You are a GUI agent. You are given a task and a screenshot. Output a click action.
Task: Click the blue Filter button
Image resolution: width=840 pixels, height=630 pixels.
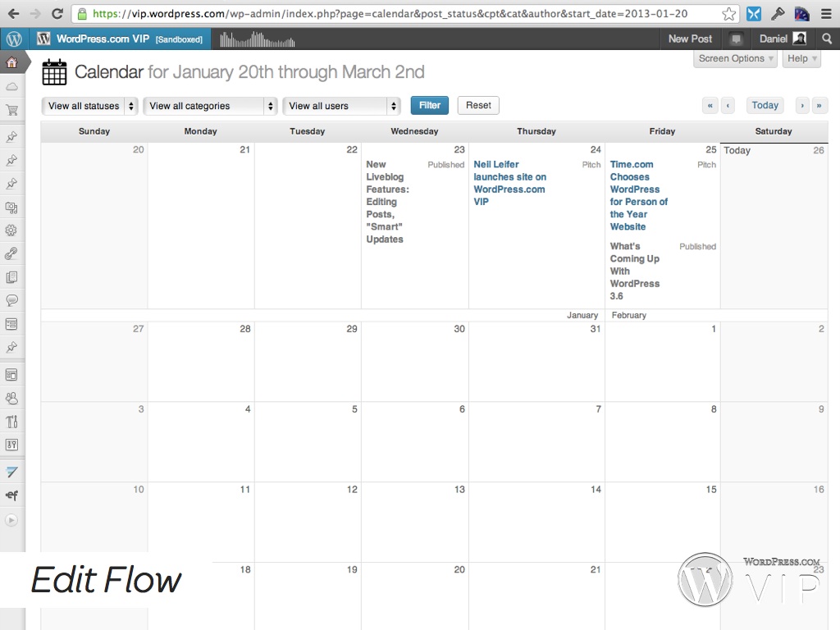point(430,106)
